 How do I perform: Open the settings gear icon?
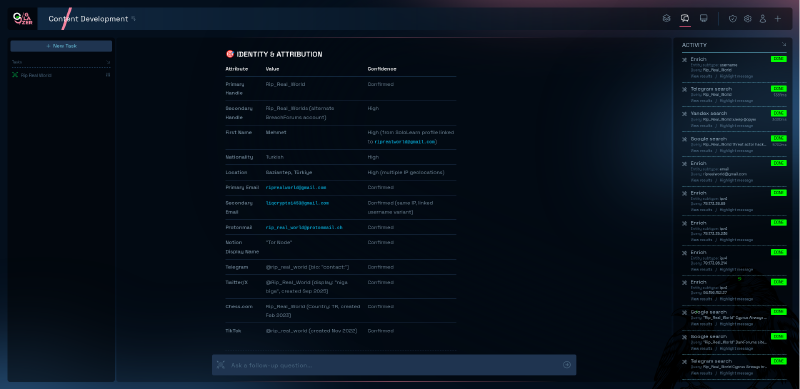(747, 19)
